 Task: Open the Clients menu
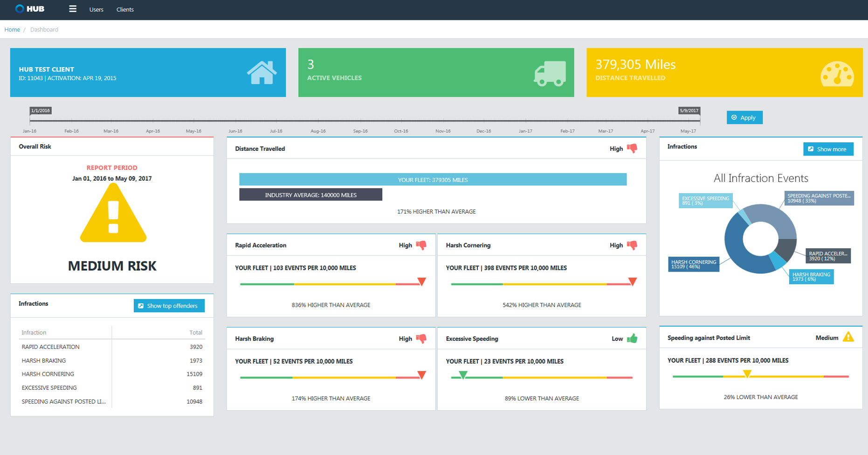(125, 9)
